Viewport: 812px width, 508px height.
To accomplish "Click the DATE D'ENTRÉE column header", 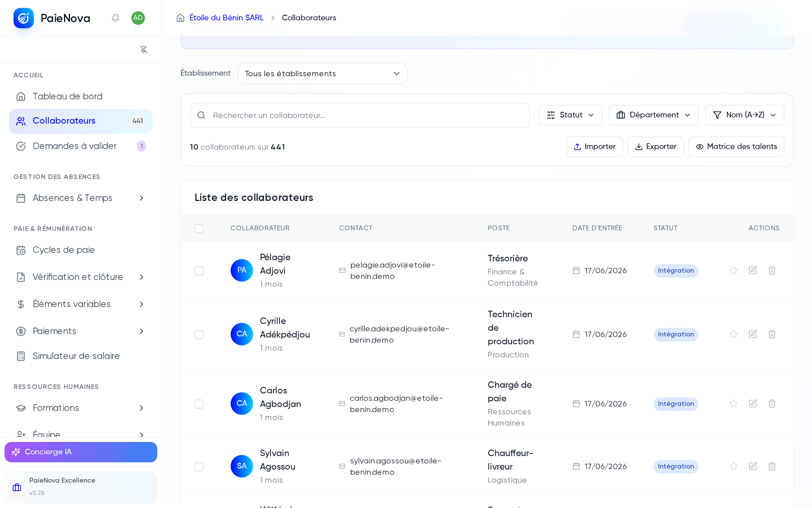I will pos(597,228).
